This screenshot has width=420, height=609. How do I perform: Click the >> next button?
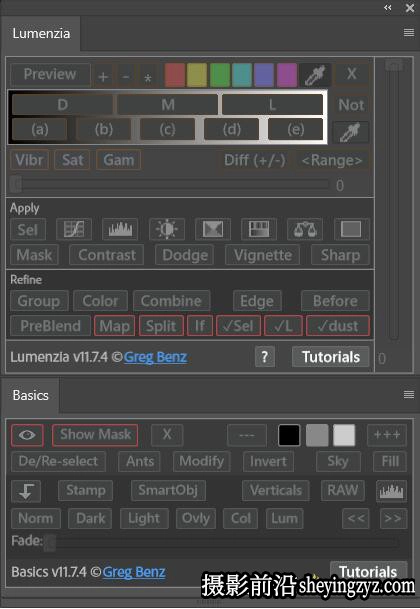click(x=392, y=519)
